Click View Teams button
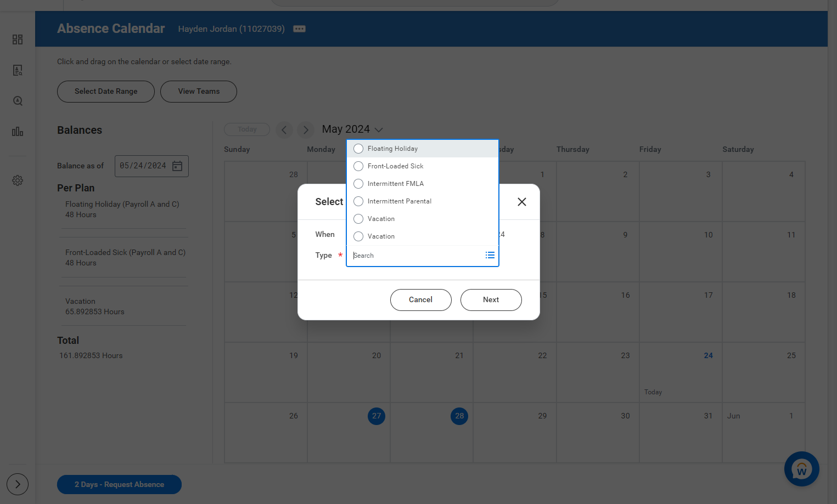 pos(199,92)
